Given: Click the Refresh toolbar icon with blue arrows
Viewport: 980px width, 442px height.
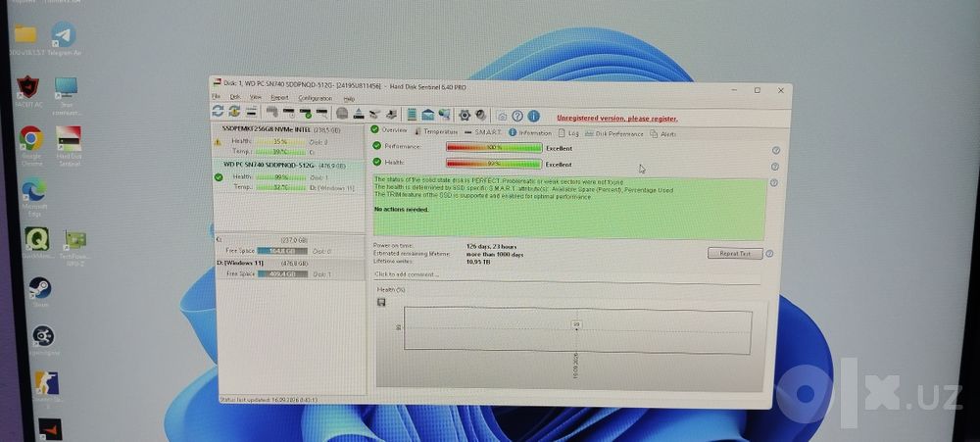Looking at the screenshot, I should pos(218,112).
